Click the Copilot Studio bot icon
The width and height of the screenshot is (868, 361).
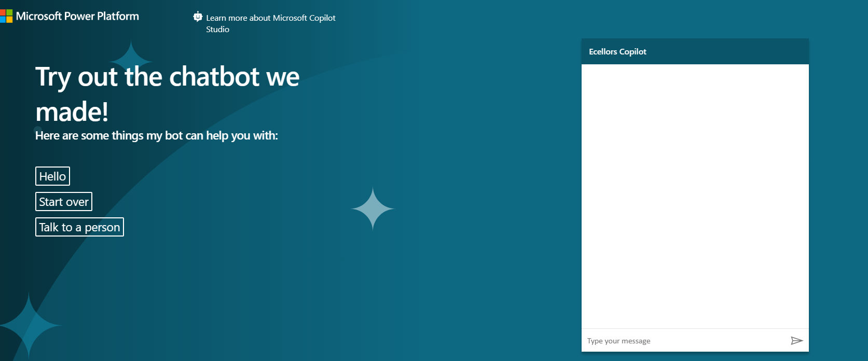tap(198, 17)
